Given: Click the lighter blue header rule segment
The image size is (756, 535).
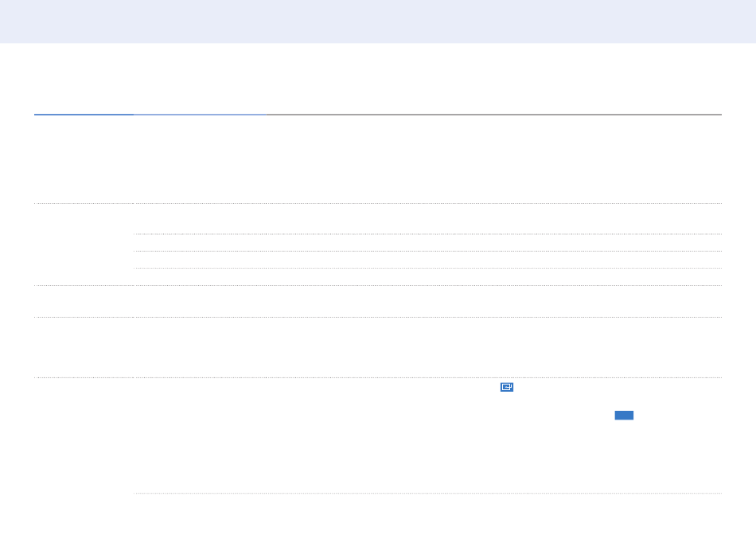Looking at the screenshot, I should pyautogui.click(x=200, y=115).
